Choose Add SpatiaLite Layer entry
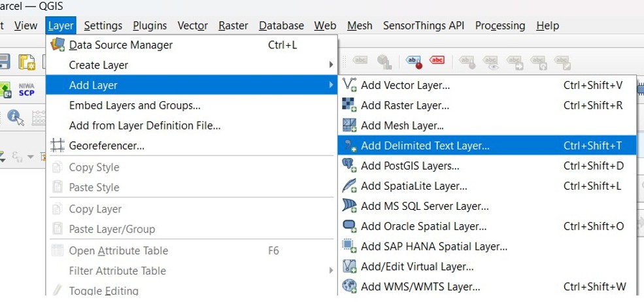This screenshot has height=302, width=644. pyautogui.click(x=487, y=186)
